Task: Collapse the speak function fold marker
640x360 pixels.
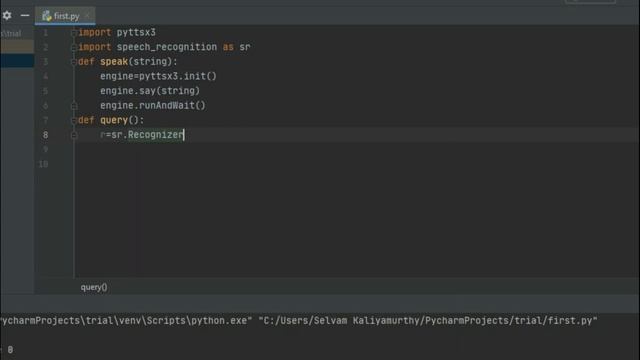Action: [74, 62]
